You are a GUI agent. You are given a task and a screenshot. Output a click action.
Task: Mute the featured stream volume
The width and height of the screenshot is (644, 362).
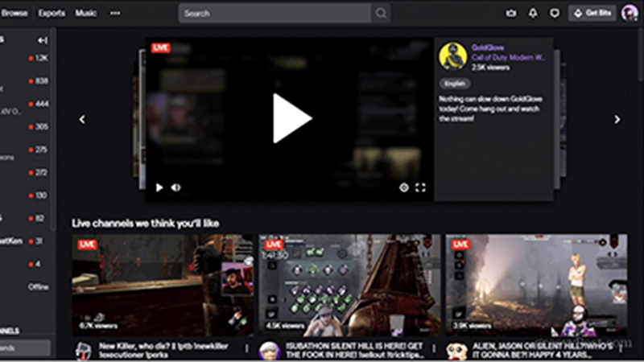(175, 187)
